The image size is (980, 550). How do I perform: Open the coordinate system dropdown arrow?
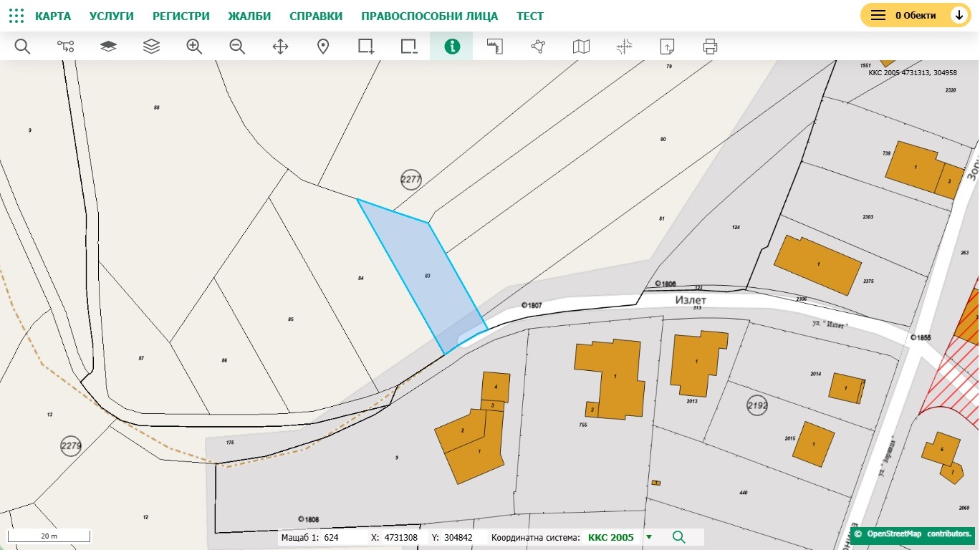point(649,537)
